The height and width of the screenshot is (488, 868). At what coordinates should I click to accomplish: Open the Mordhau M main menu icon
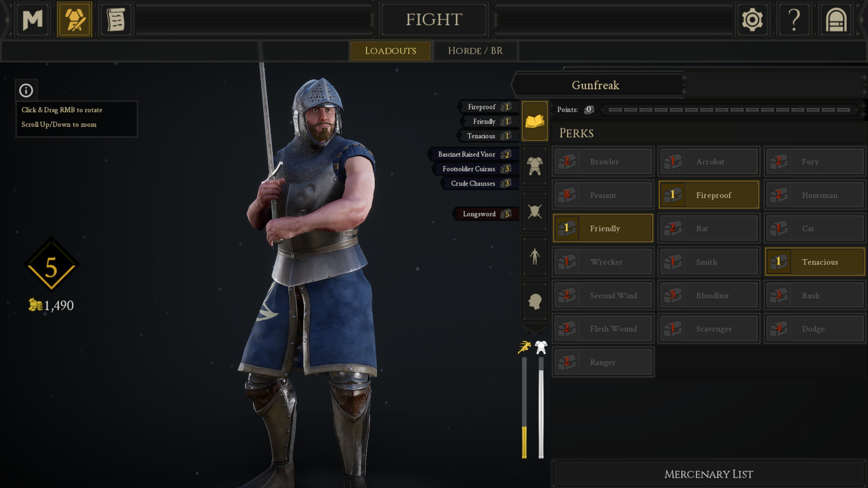[x=33, y=20]
